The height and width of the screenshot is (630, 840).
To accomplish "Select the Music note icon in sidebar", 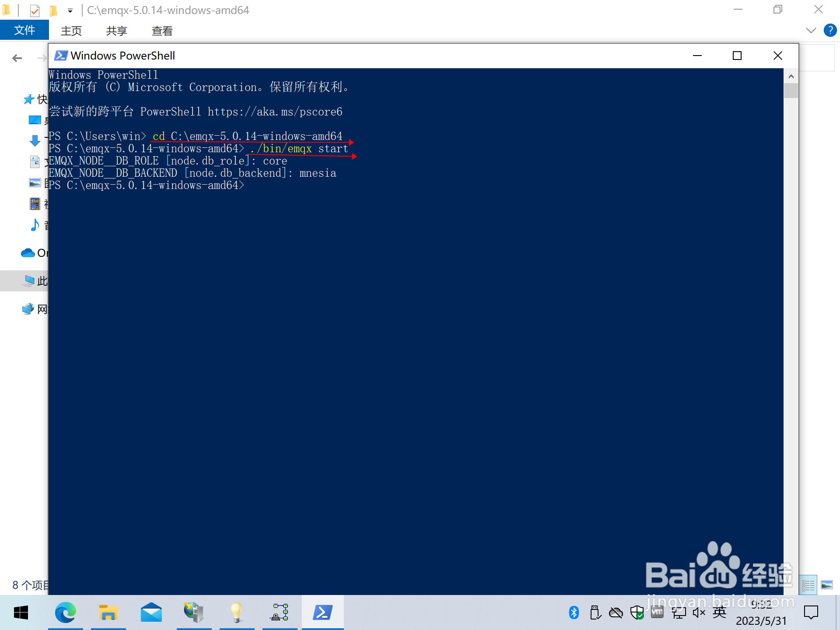I will 35,225.
